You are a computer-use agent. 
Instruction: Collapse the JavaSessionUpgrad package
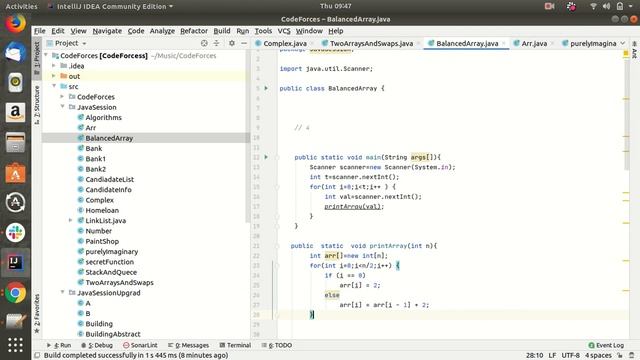click(x=62, y=292)
